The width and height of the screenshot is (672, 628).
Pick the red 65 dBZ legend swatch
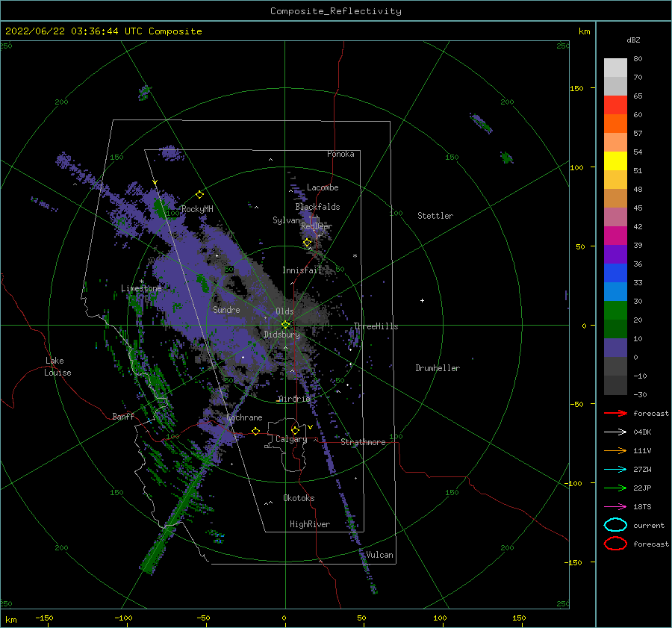pos(615,105)
